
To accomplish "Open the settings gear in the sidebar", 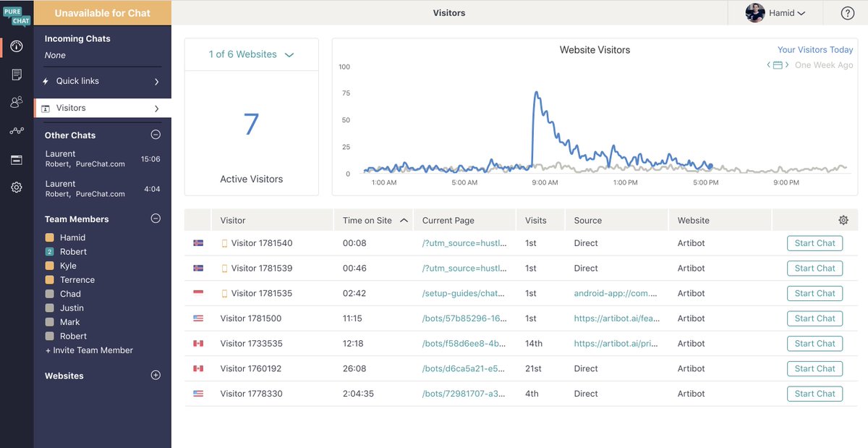I will (16, 187).
